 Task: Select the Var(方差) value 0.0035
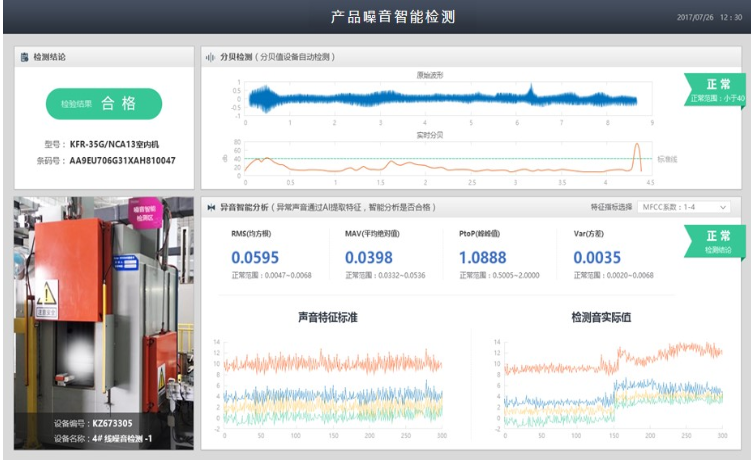597,258
